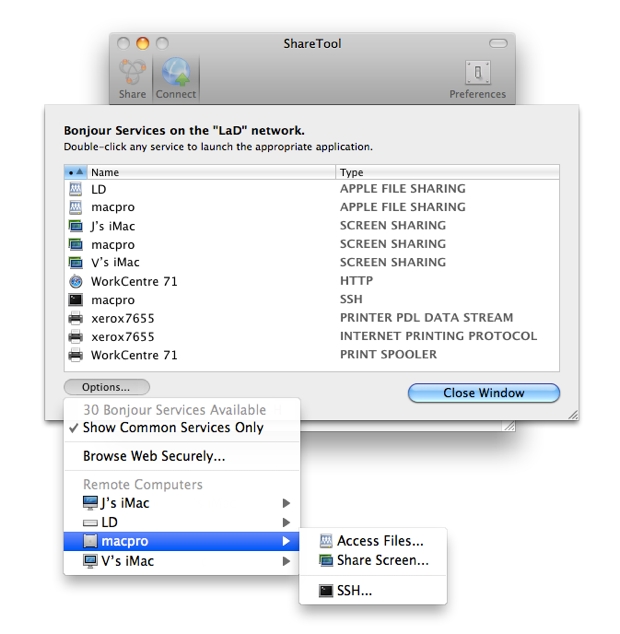Screen dimensions: 620x634
Task: Click the screen sharing icon beside J's iMac
Action: (x=76, y=226)
